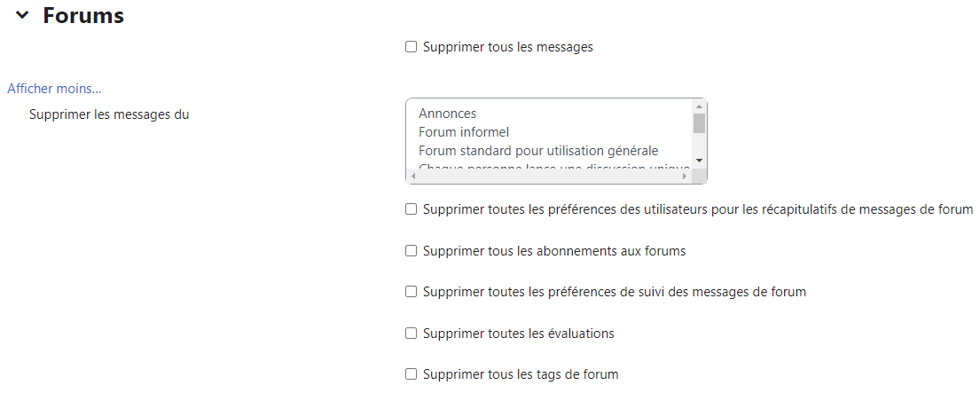
Task: Choose Forum standard pour utilisation générale
Action: 538,151
